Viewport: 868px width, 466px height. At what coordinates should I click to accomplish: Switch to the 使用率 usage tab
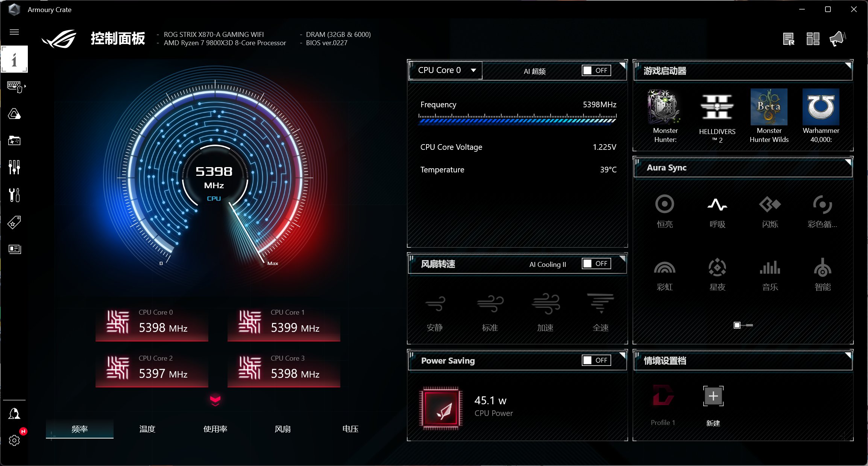click(215, 429)
